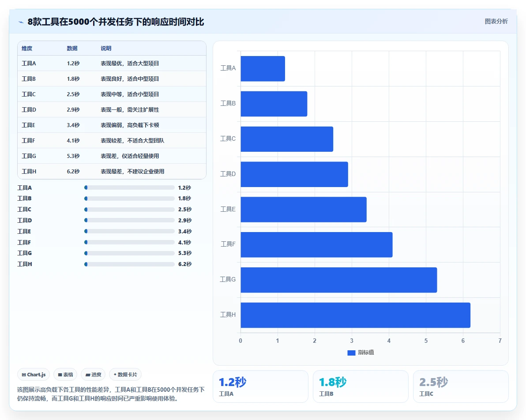This screenshot has height=420, width=526.
Task: Select table cell 表现一般，需关注扩展性
Action: (x=130, y=110)
